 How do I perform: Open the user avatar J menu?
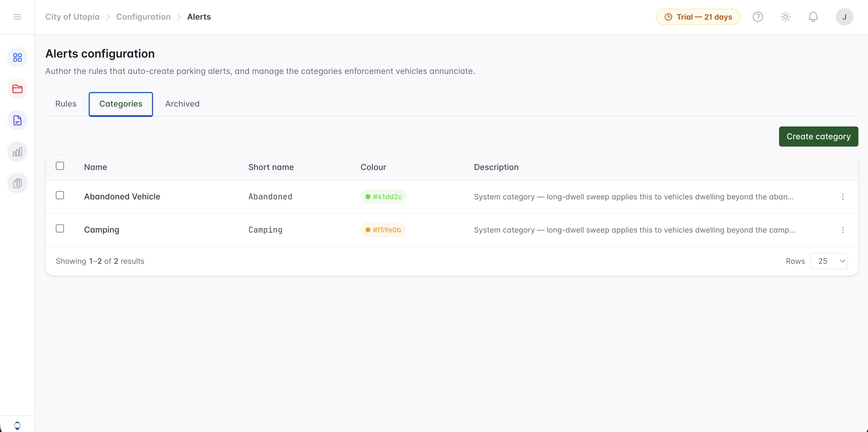click(844, 17)
